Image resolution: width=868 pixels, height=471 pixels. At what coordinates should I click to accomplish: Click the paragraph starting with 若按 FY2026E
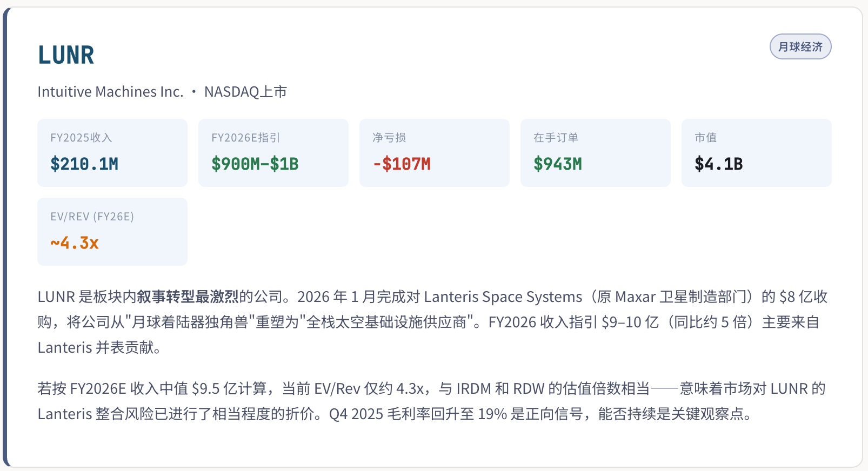(431, 401)
